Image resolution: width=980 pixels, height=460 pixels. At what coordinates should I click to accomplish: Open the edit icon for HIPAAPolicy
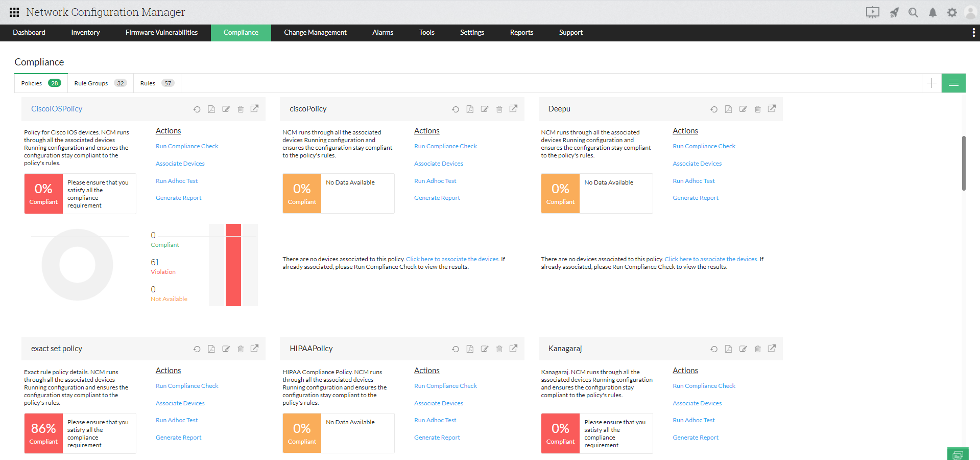[x=484, y=349]
